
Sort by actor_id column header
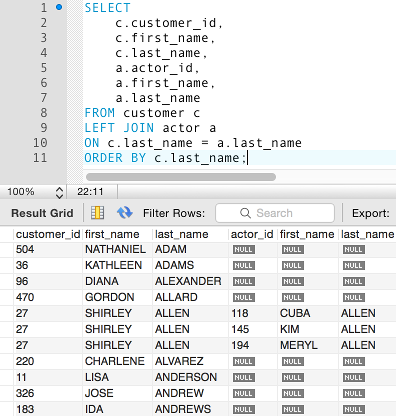pyautogui.click(x=252, y=234)
